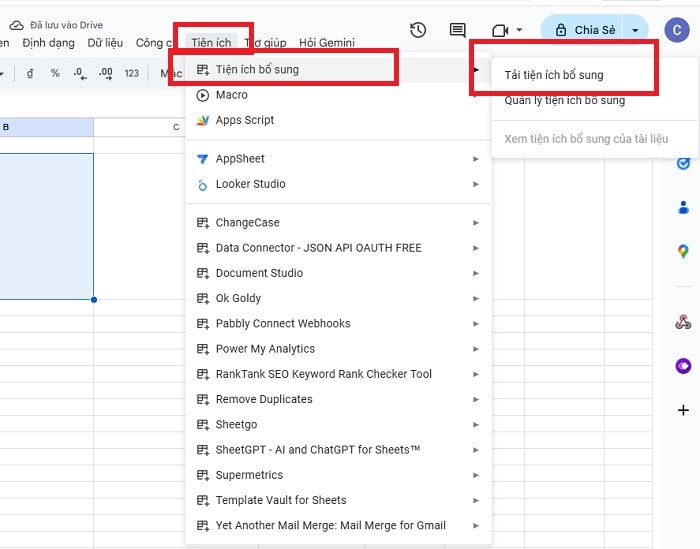Click the Macro play icon
Screen dimensions: 700x549
click(203, 95)
